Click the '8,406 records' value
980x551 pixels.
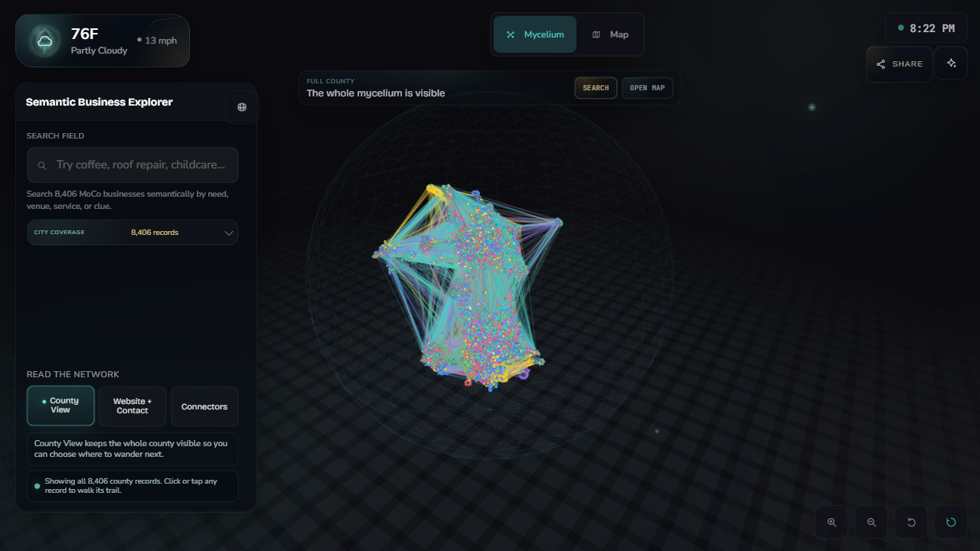click(155, 233)
